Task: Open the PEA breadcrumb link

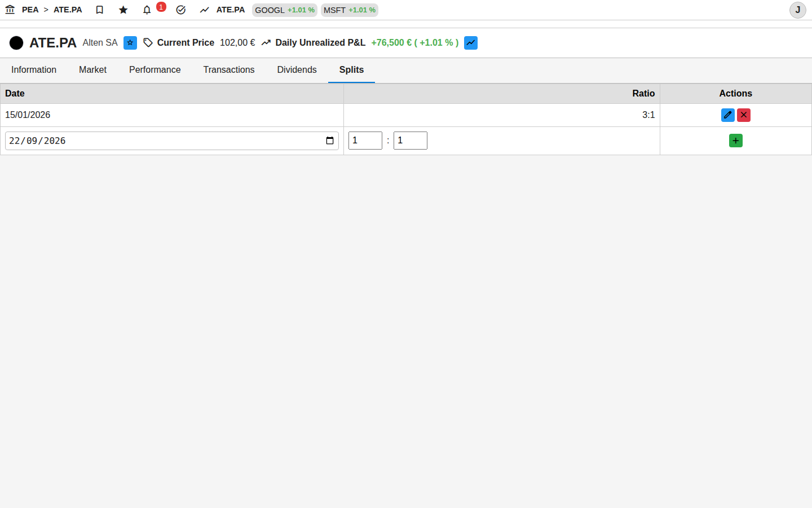Action: [x=30, y=10]
